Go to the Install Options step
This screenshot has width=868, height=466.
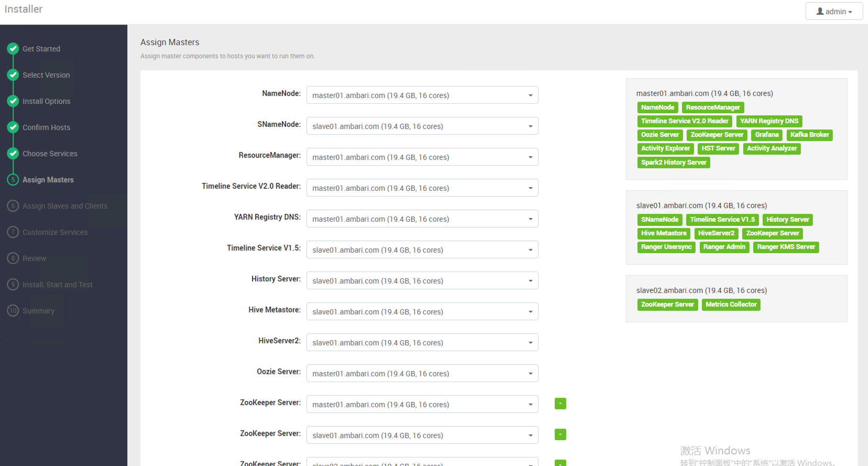46,101
